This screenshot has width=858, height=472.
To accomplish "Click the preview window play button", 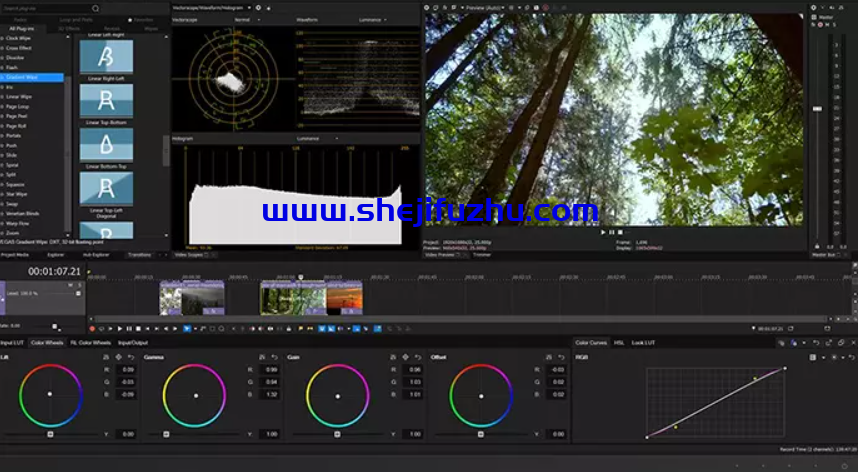I will 603,232.
